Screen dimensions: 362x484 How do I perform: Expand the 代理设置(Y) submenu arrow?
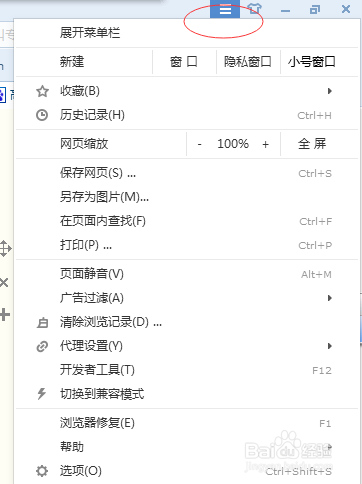tap(330, 346)
